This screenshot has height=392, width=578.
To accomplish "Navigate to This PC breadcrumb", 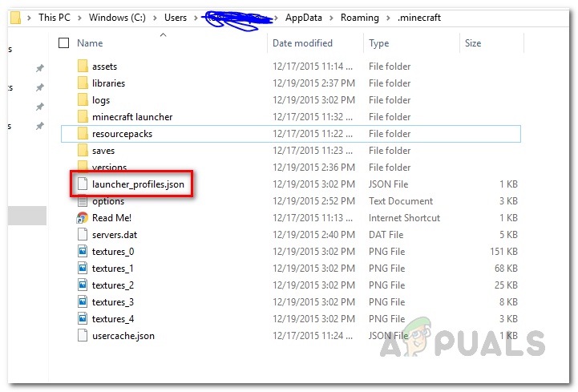I will [x=55, y=18].
